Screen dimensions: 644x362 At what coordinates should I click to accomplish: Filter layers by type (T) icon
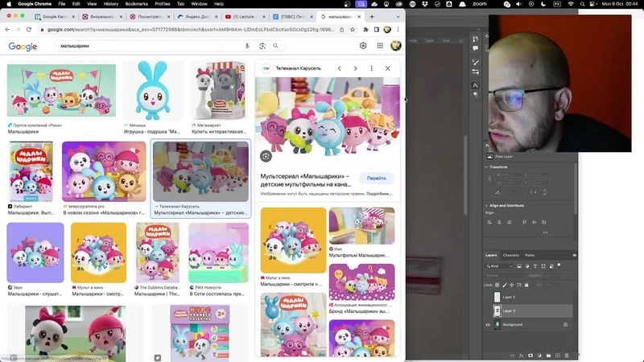535,266
